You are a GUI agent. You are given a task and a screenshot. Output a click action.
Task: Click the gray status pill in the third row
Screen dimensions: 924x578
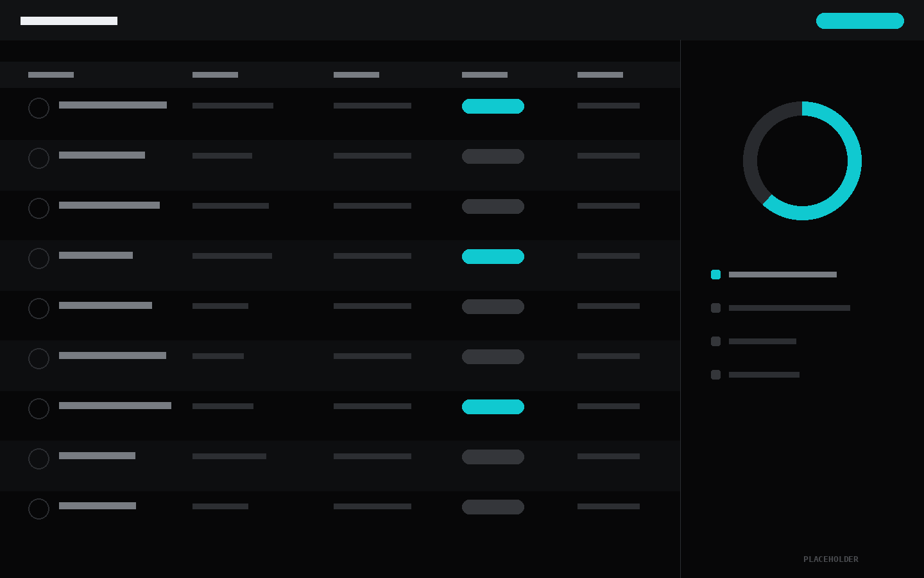click(493, 206)
